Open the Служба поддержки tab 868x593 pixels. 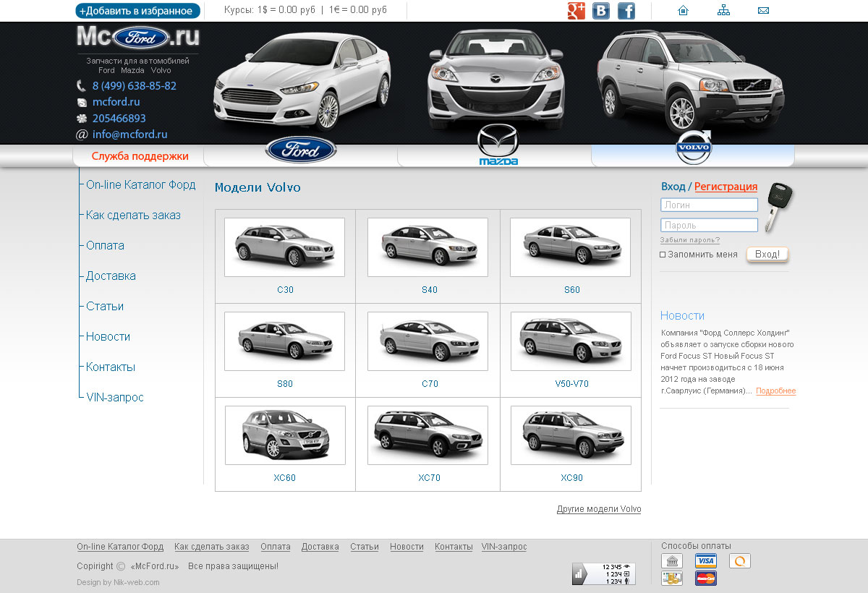click(x=140, y=156)
